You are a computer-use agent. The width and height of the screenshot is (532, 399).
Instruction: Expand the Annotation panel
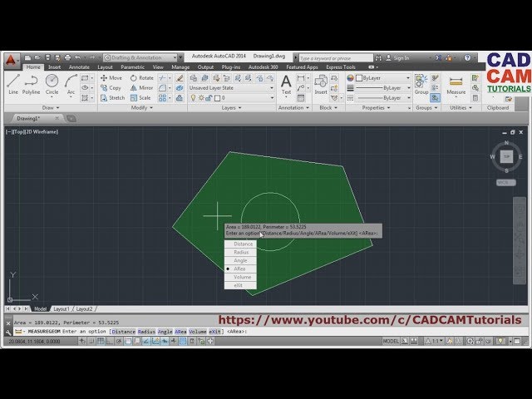pos(293,108)
